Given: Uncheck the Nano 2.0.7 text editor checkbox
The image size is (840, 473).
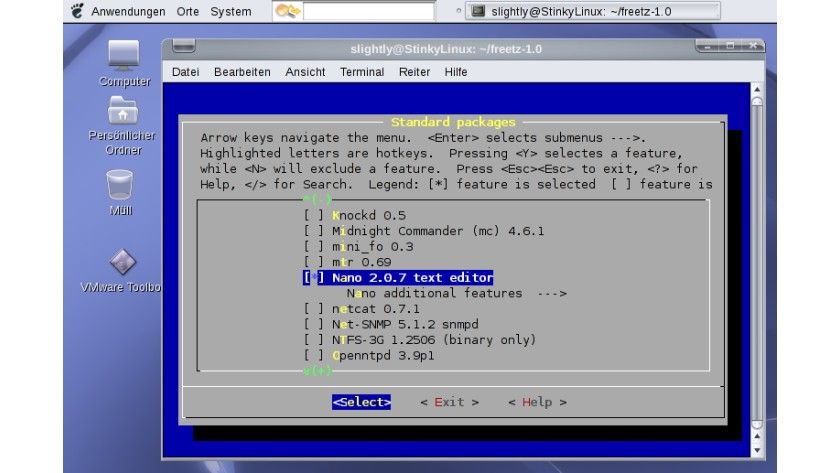Looking at the screenshot, I should (x=314, y=277).
